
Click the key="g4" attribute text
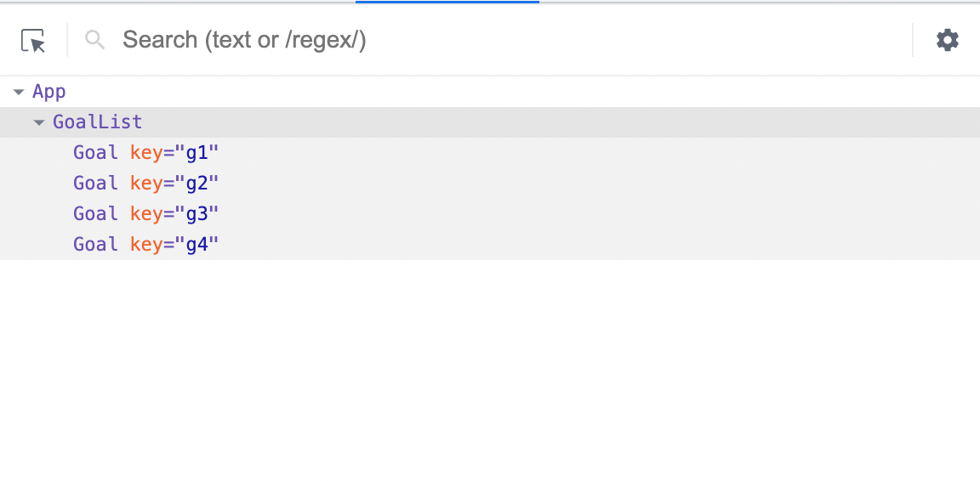tap(174, 244)
